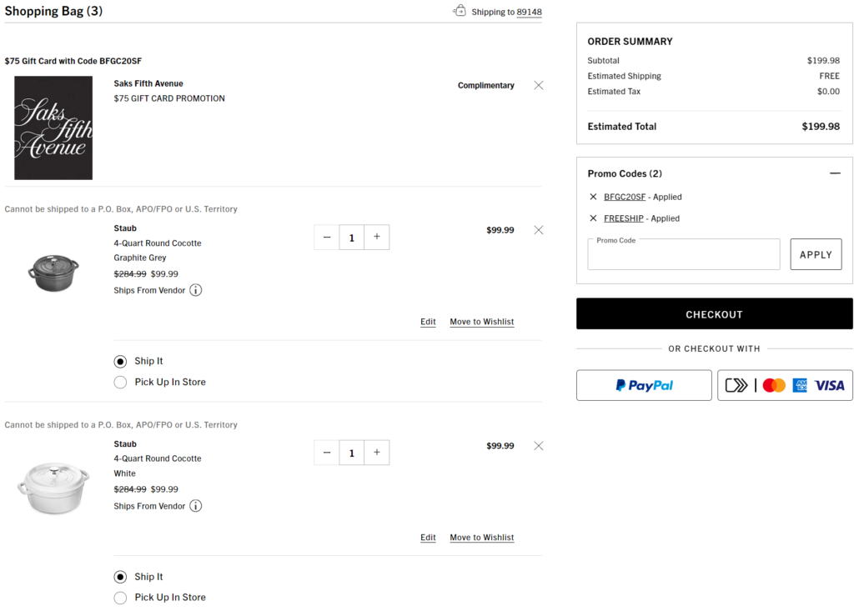The height and width of the screenshot is (616, 854).
Task: Remove the FREESHIP promo code
Action: (593, 218)
